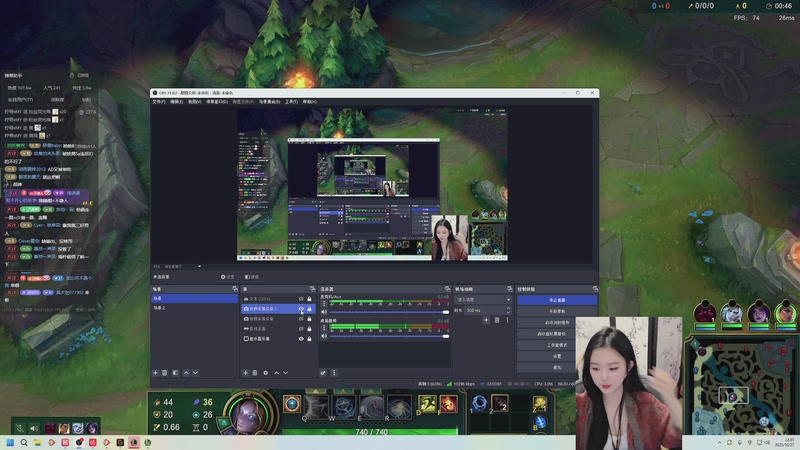Open the desktop audio channel three-dot options

324,328
